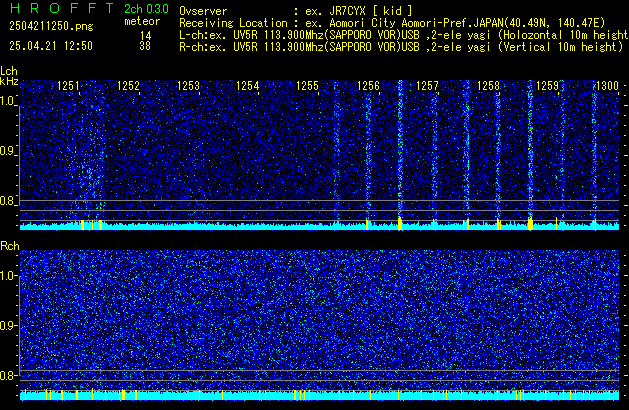Select the file name 2504211250.png
Viewport: 629px width, 410px height.
coord(51,26)
